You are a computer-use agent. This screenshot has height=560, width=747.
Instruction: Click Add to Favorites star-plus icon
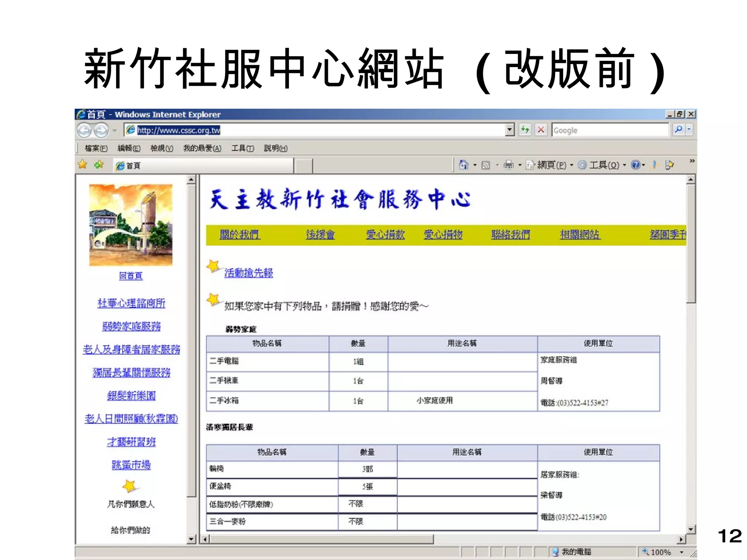click(99, 165)
